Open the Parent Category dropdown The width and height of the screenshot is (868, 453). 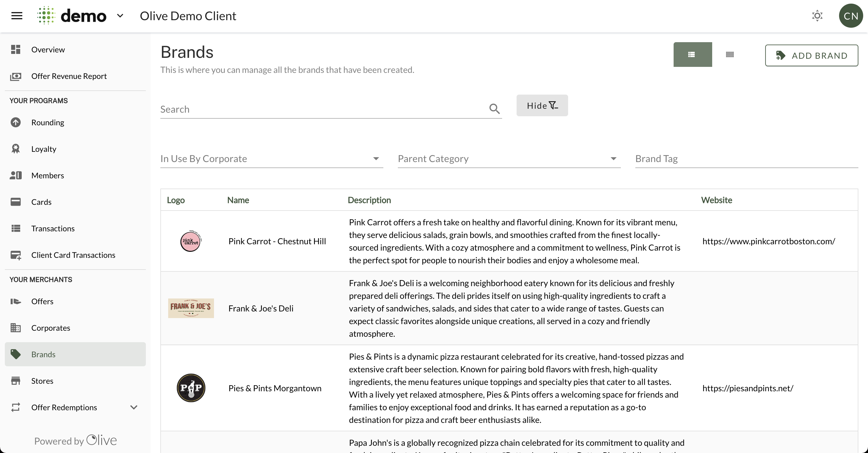(509, 159)
